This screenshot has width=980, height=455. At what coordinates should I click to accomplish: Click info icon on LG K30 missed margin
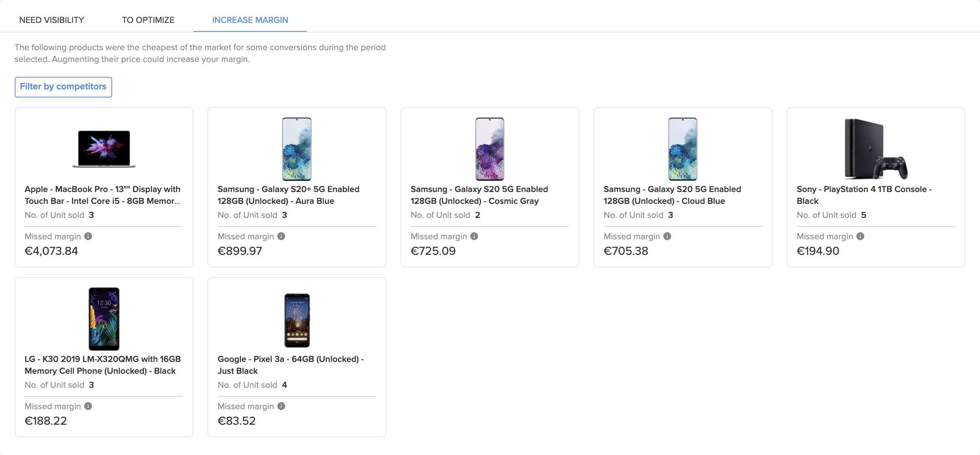pos(88,406)
